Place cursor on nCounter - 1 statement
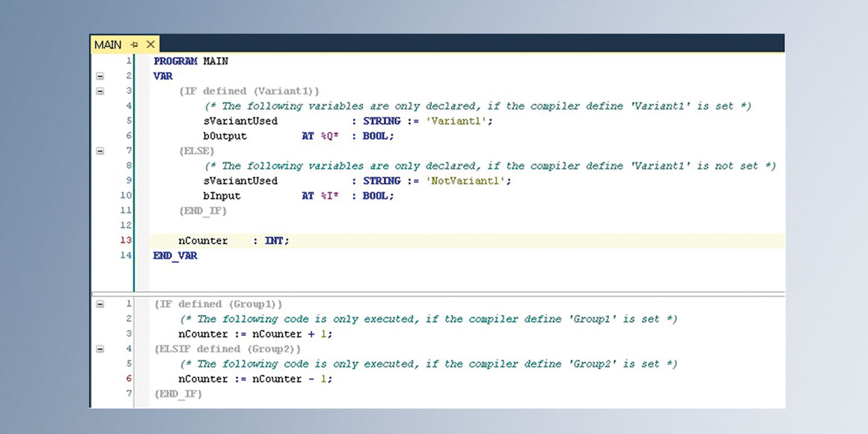Screen dimensions: 868x434 pyautogui.click(x=254, y=379)
